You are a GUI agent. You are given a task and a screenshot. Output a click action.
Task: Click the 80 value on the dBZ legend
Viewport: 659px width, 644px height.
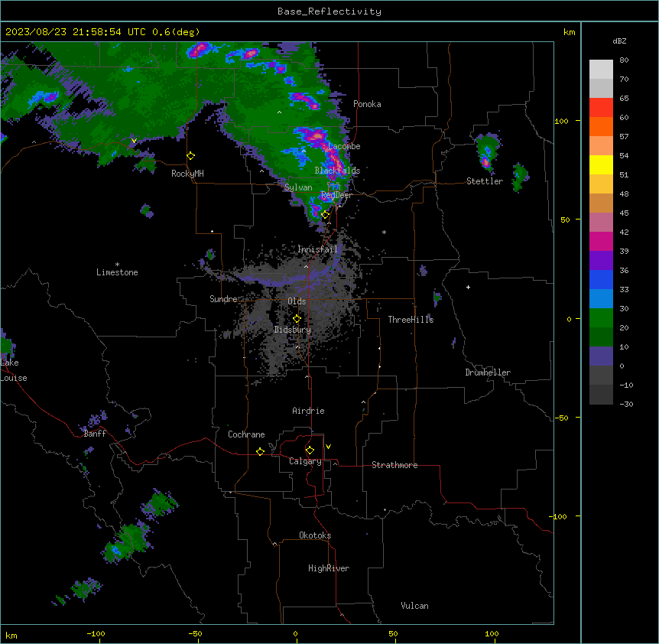tap(624, 60)
